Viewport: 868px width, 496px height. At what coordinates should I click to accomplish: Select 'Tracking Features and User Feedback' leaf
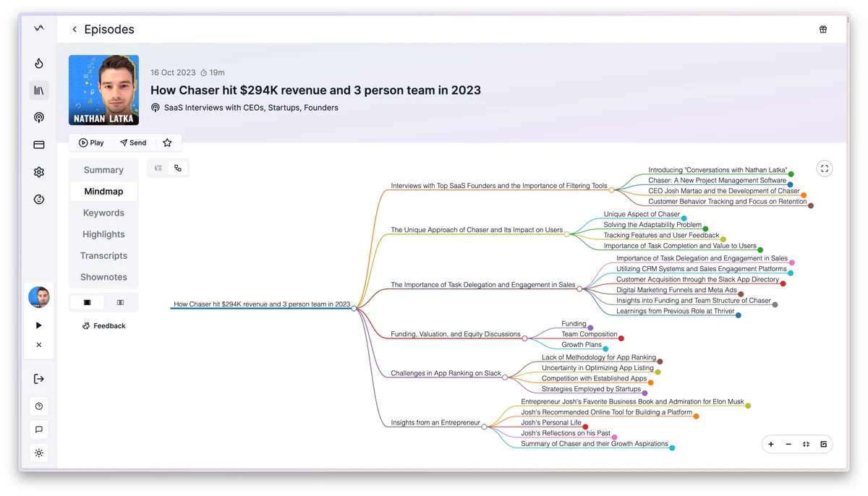661,235
